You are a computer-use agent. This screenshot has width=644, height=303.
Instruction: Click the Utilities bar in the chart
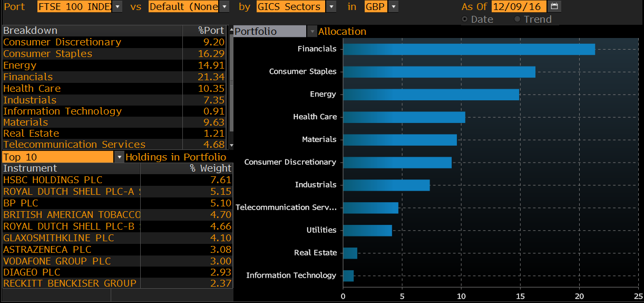coord(367,231)
